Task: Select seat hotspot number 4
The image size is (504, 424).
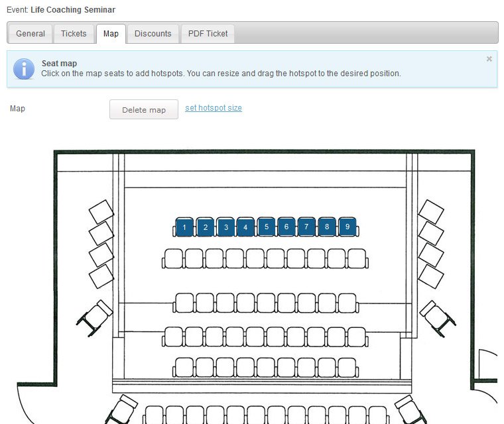Action: (245, 227)
